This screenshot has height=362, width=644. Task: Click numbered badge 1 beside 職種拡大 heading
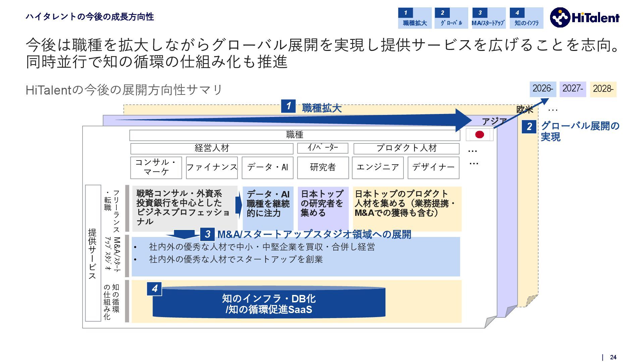[x=288, y=106]
